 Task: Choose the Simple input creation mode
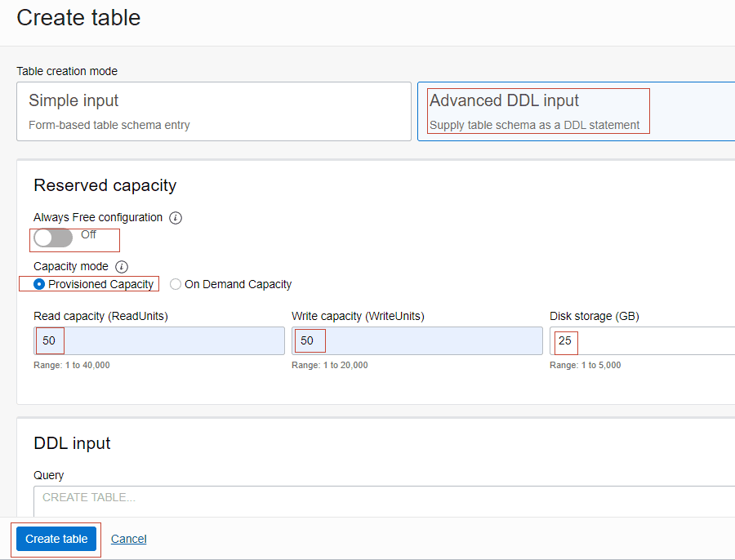click(x=214, y=112)
